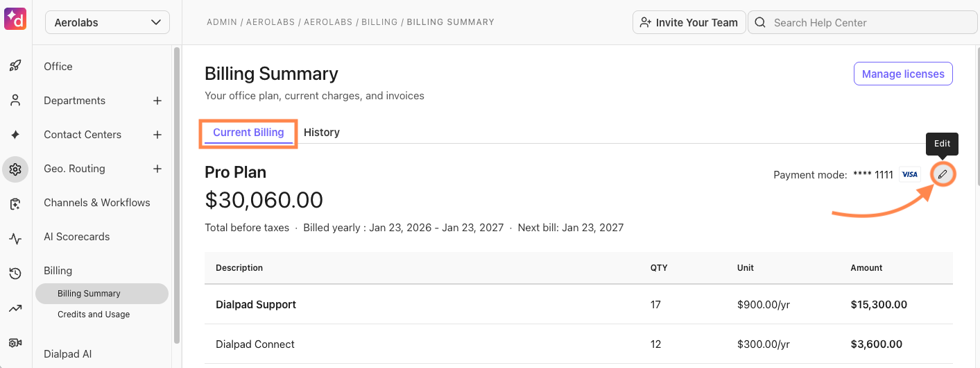Click the sidebar vertical scrollbar
This screenshot has width=980, height=368.
(178, 194)
